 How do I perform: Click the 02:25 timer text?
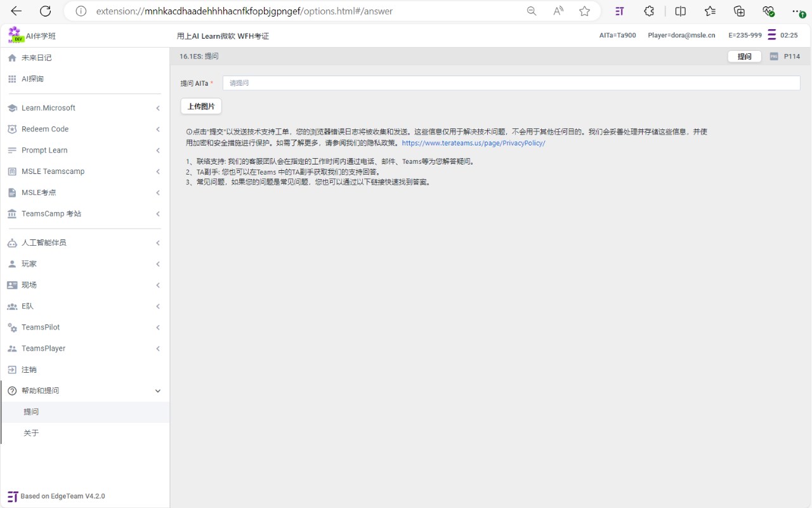pyautogui.click(x=789, y=36)
